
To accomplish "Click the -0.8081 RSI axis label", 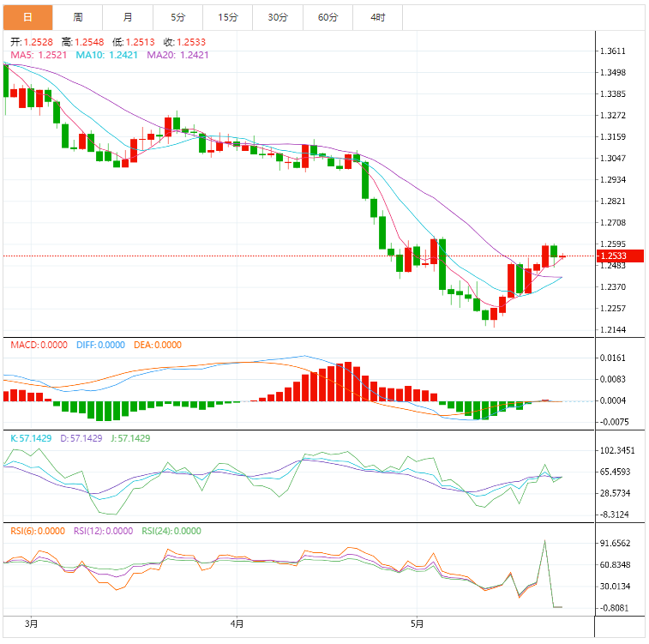I will tap(614, 608).
